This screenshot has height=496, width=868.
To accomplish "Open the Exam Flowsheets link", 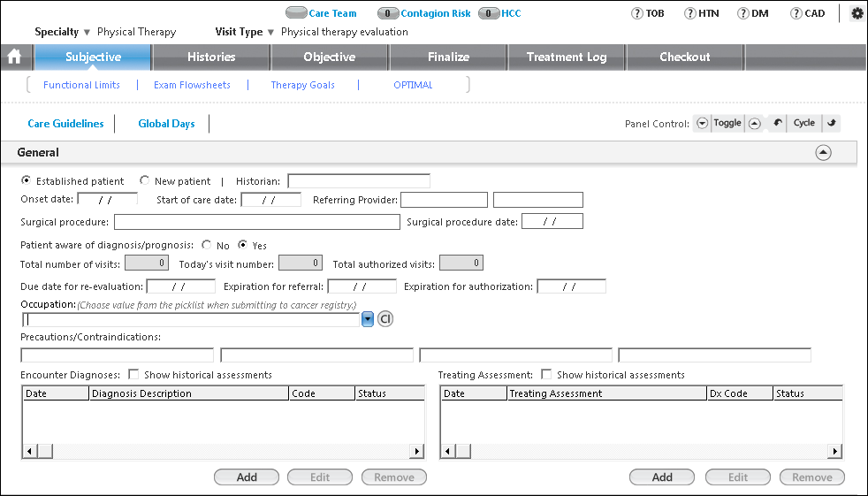I will click(192, 85).
